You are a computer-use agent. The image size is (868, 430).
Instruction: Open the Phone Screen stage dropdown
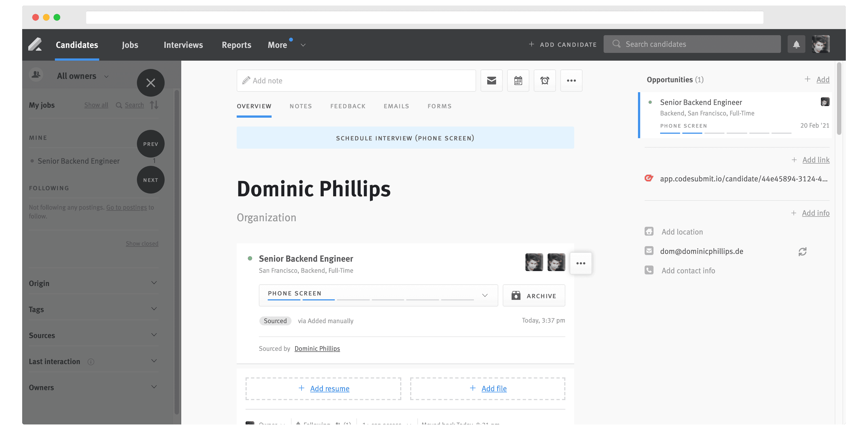point(485,295)
